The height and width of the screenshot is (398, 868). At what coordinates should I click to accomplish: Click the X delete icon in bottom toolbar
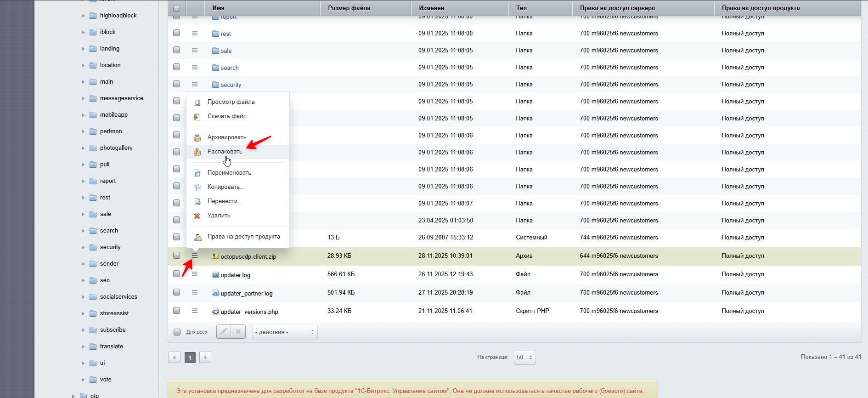pyautogui.click(x=238, y=331)
